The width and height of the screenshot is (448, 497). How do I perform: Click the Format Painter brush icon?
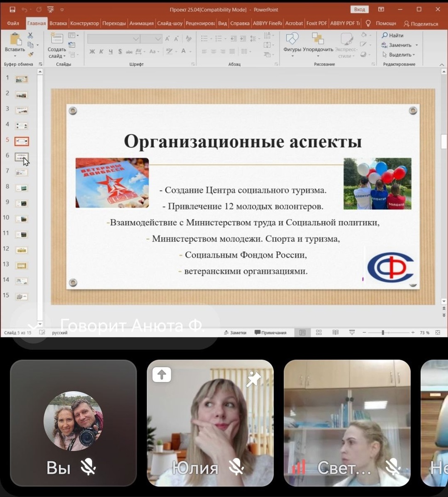(x=30, y=54)
